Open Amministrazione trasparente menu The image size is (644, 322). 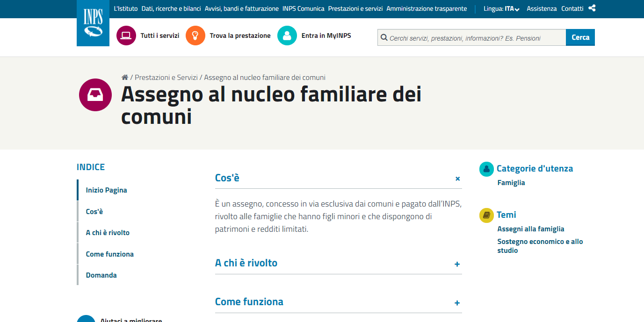click(427, 9)
